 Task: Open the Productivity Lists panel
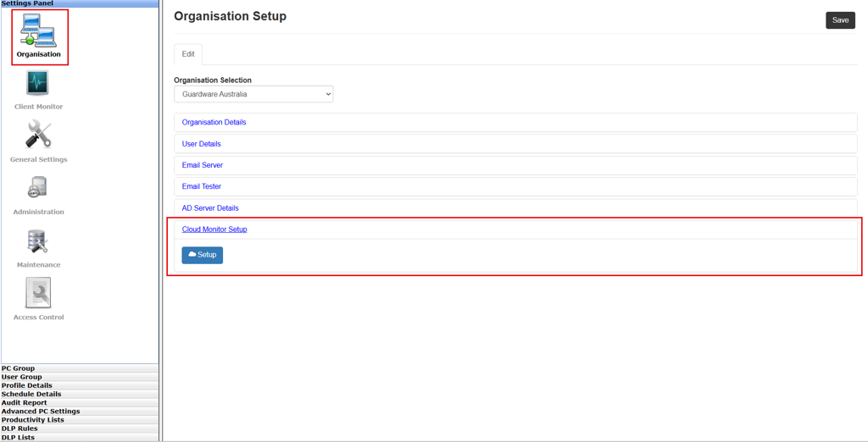(33, 420)
